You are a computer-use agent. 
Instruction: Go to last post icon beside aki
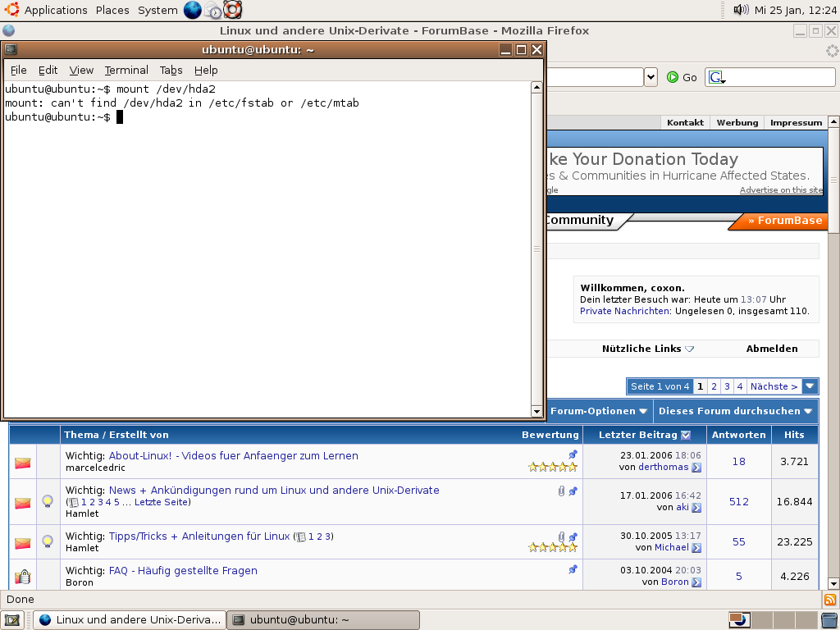click(696, 508)
